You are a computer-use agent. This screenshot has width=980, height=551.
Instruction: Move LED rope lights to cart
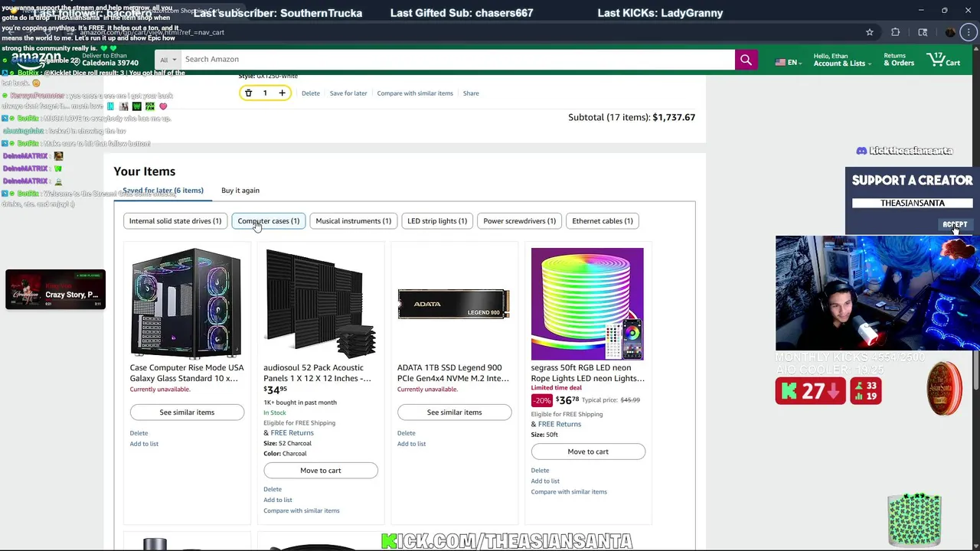pos(588,452)
